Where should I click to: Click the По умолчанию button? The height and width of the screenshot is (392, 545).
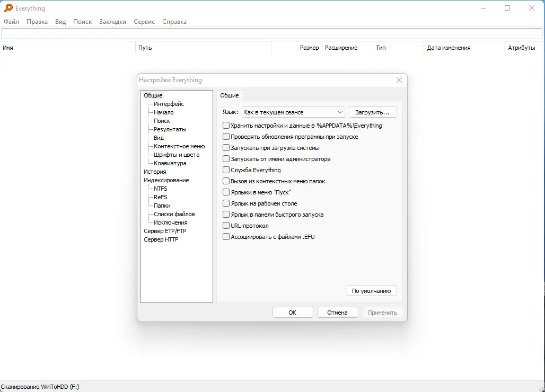[x=372, y=291]
